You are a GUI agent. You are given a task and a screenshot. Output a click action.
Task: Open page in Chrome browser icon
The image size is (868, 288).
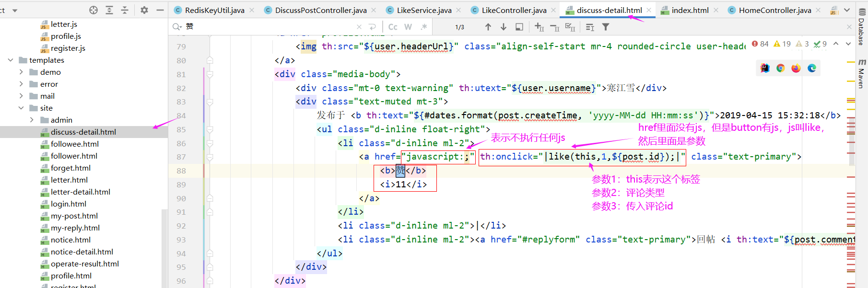click(780, 68)
